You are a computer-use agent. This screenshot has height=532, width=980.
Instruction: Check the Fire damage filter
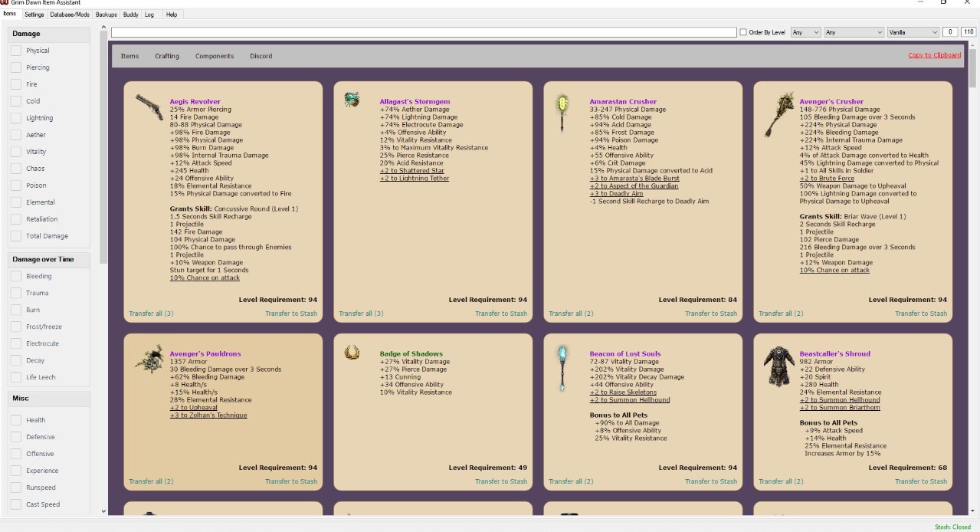[x=16, y=84]
